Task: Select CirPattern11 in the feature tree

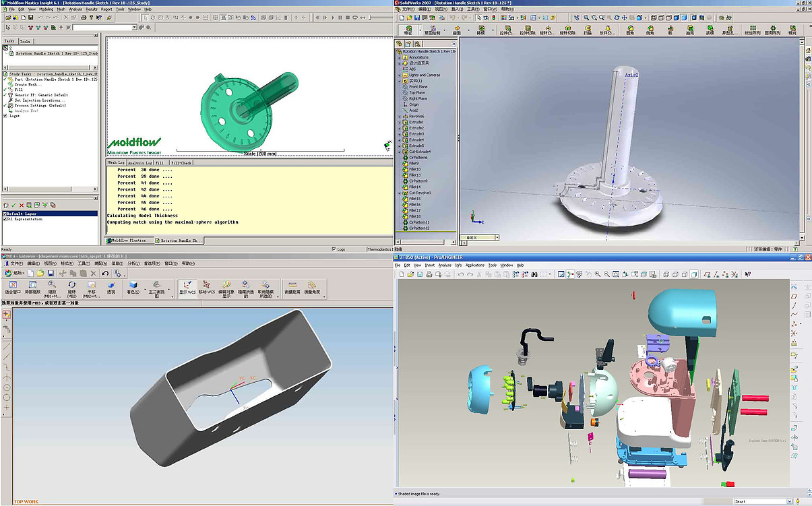Action: [419, 222]
